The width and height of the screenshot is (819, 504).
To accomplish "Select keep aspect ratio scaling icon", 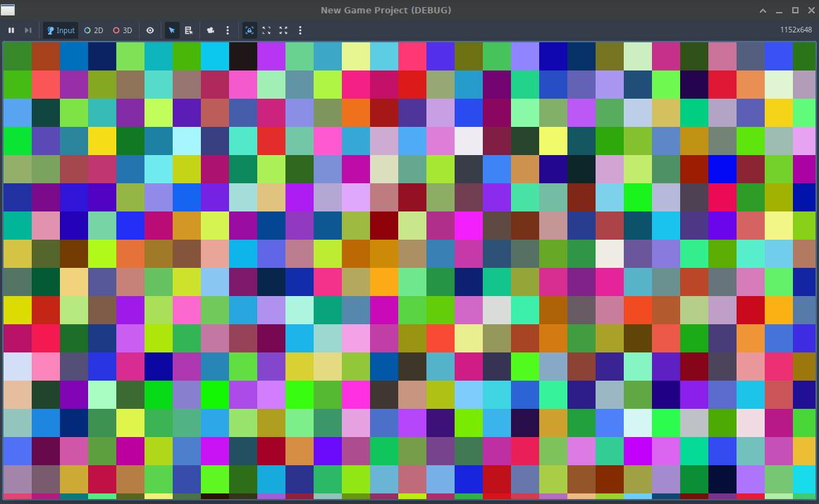I will pos(266,30).
